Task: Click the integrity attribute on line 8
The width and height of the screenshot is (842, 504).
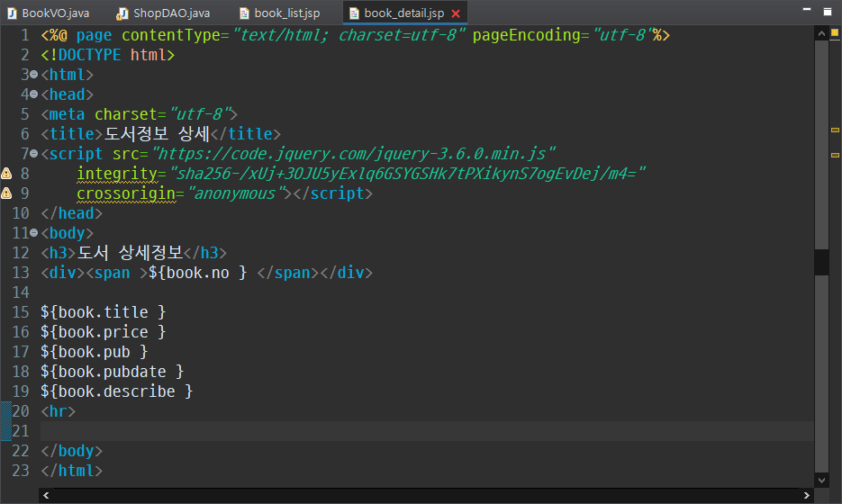Action: [117, 174]
